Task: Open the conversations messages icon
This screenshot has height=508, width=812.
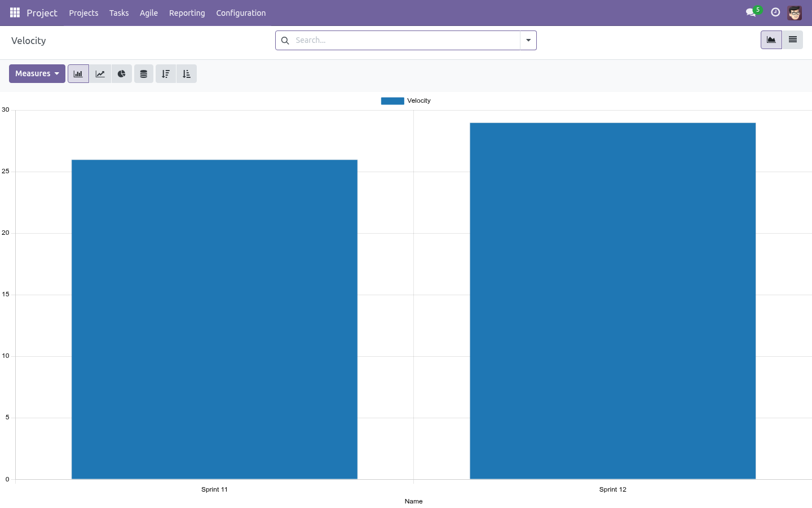Action: [751, 12]
